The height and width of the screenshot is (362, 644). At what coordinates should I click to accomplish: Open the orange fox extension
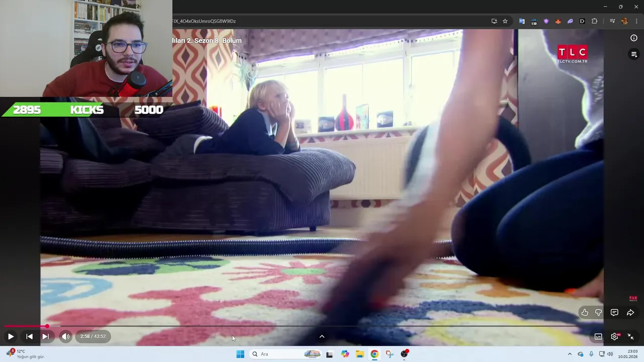(x=558, y=21)
